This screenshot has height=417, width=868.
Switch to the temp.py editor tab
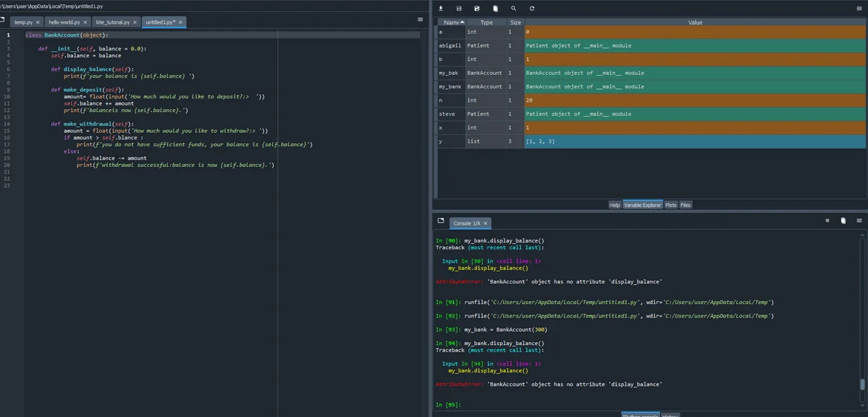coord(23,22)
